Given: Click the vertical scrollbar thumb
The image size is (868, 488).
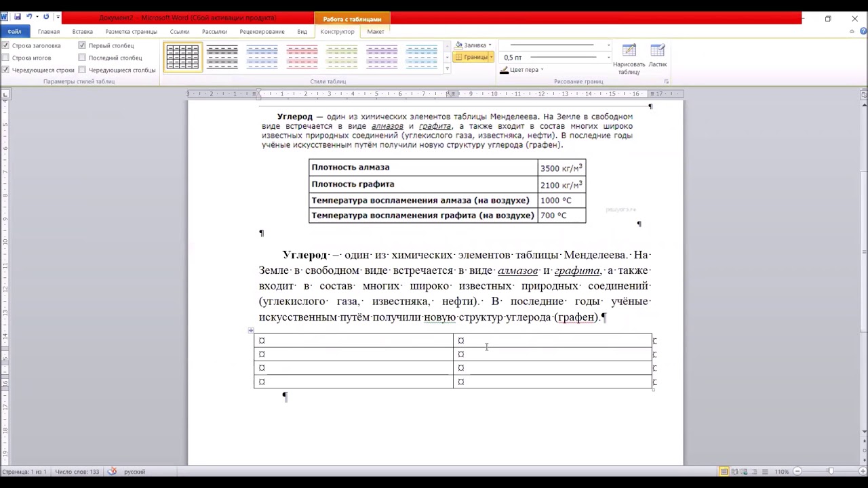Looking at the screenshot, I should [x=863, y=251].
